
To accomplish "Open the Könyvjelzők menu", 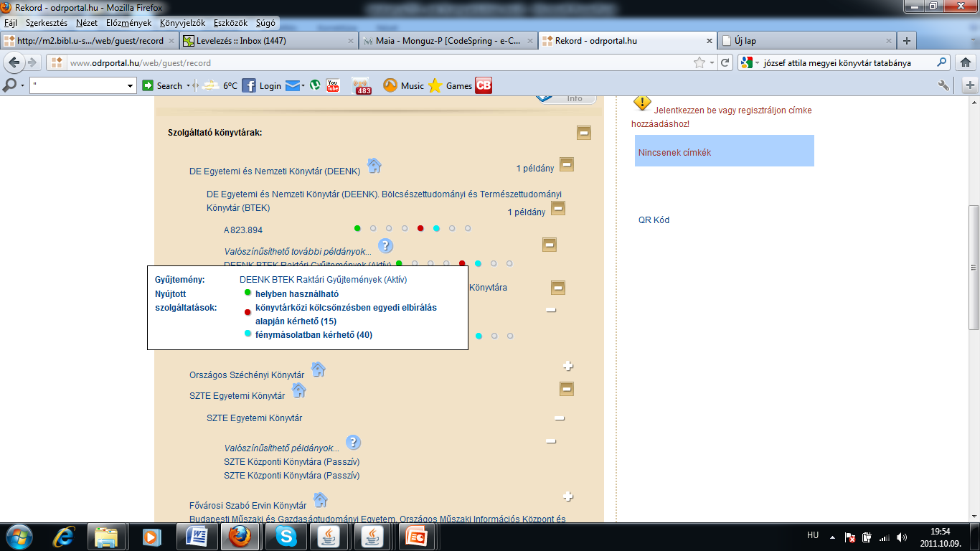I will click(182, 23).
